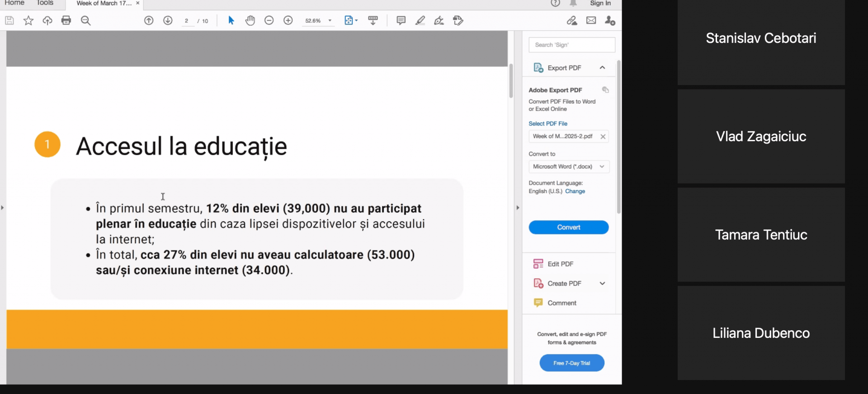Zoom in with the plus icon

click(288, 20)
